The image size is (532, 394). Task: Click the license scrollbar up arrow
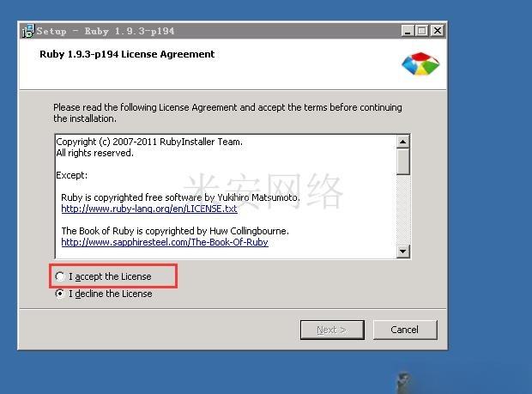pyautogui.click(x=402, y=142)
